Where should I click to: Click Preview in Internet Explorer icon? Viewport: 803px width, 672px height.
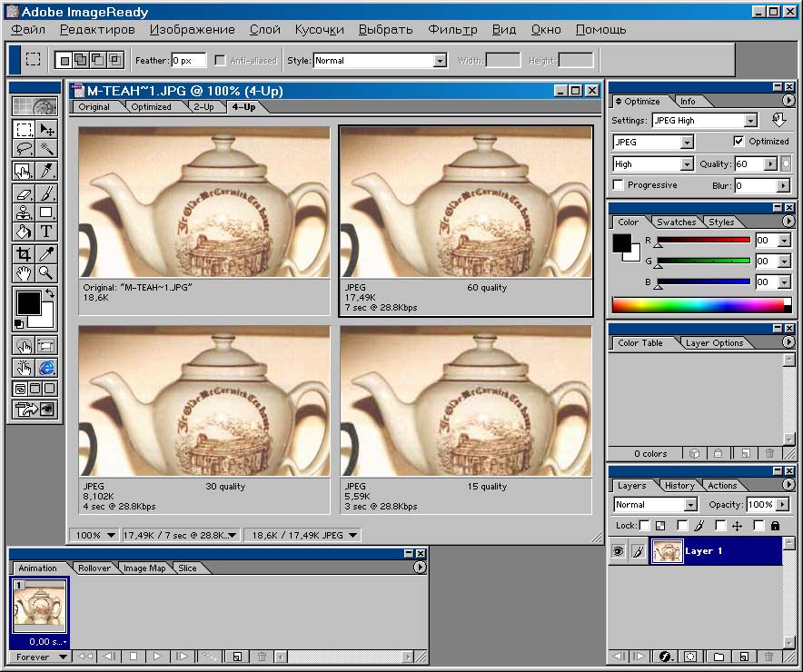point(45,368)
